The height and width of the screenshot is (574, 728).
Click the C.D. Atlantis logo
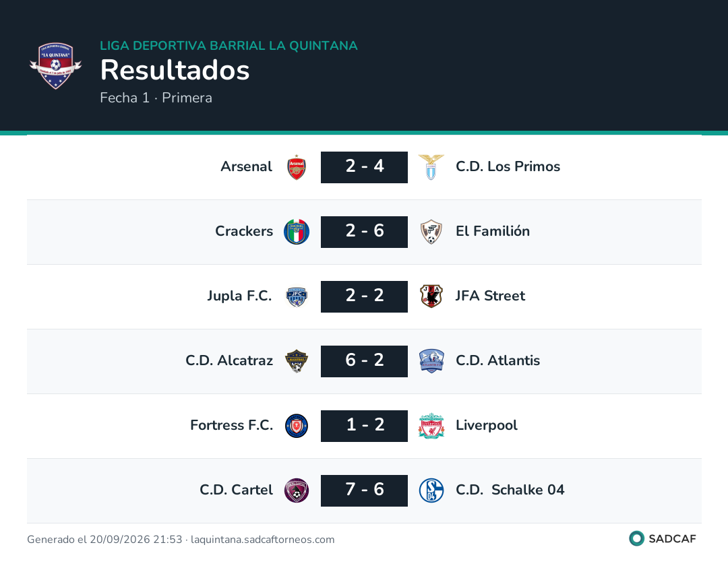click(431, 361)
